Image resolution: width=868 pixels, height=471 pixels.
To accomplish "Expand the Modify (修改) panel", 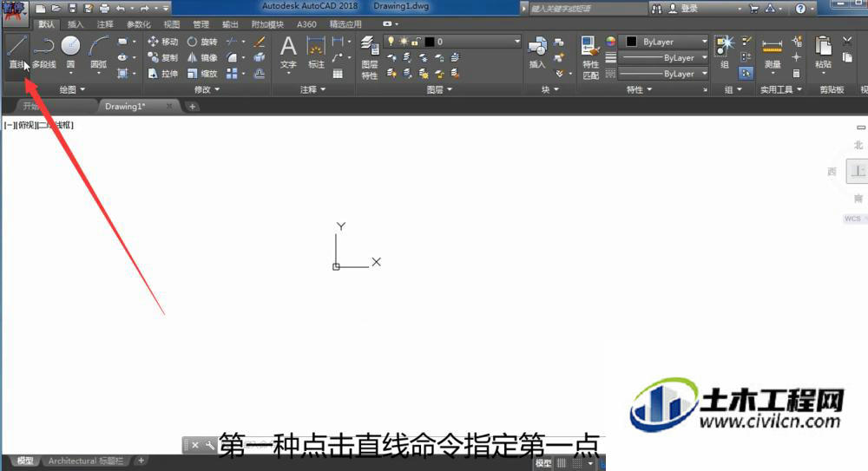I will pyautogui.click(x=207, y=89).
